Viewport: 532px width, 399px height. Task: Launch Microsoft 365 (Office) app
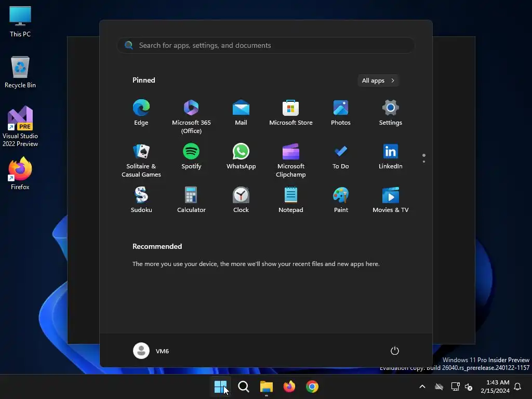191,116
